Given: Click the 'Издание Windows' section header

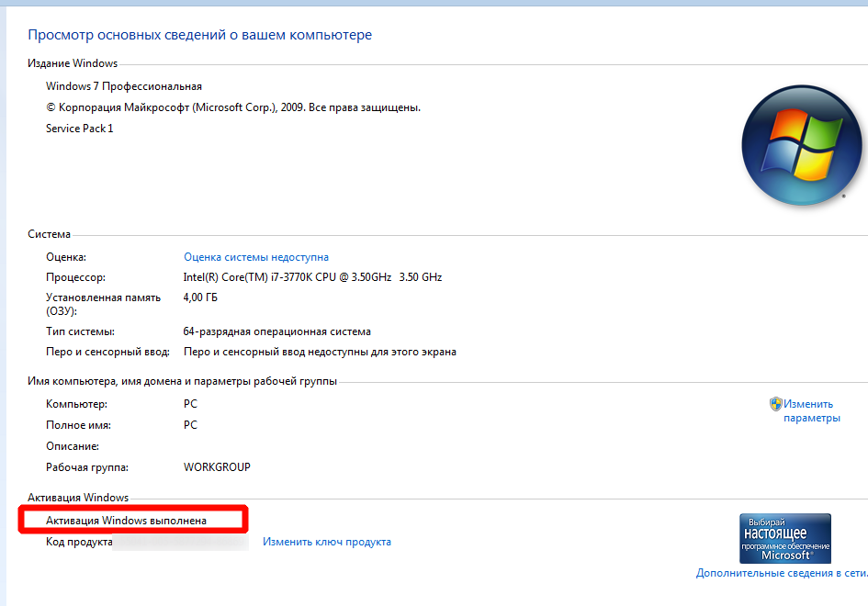Looking at the screenshot, I should click(x=73, y=63).
